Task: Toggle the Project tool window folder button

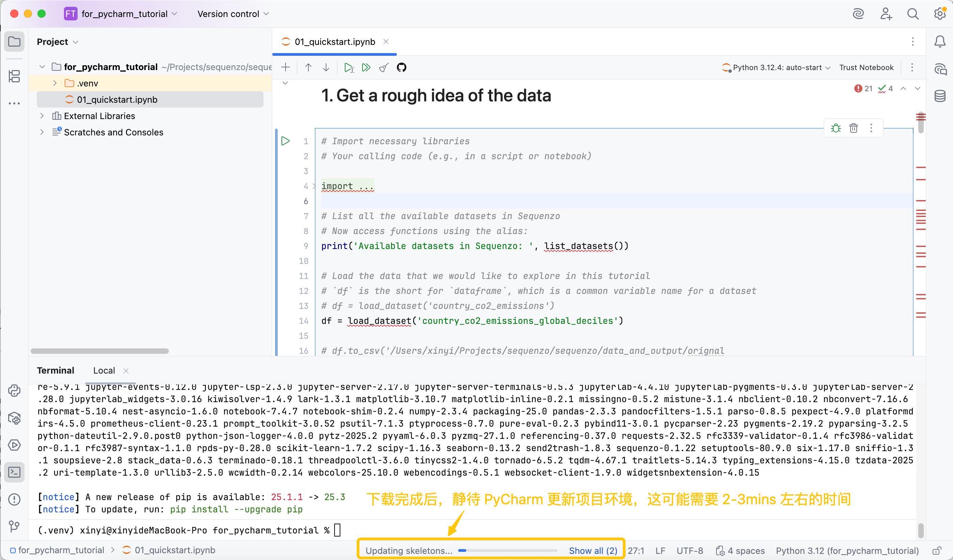Action: [14, 42]
